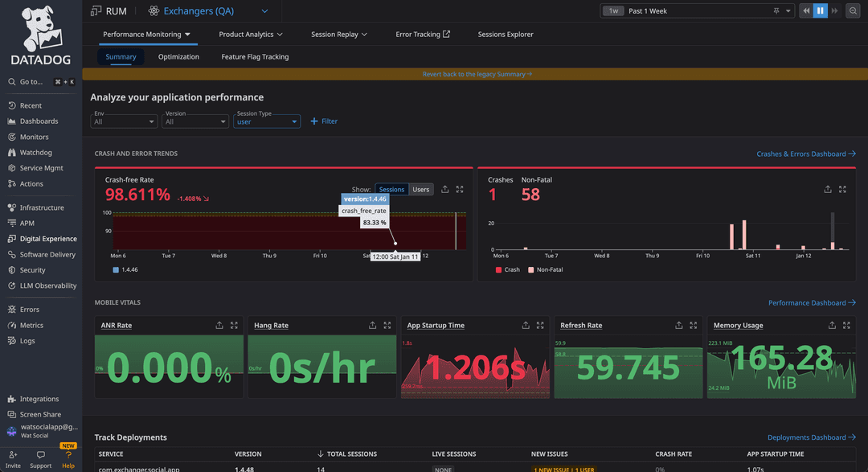The image size is (868, 472).
Task: Switch to Feature Flag Tracking tab
Action: click(255, 56)
